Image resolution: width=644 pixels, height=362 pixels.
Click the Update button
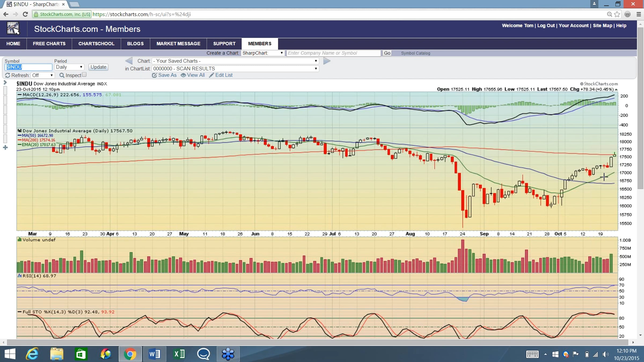[98, 67]
